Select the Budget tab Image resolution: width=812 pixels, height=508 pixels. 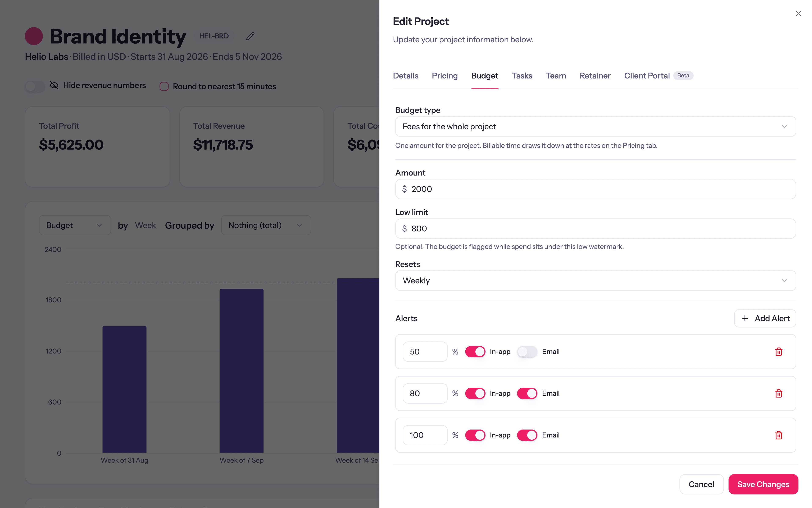tap(484, 76)
